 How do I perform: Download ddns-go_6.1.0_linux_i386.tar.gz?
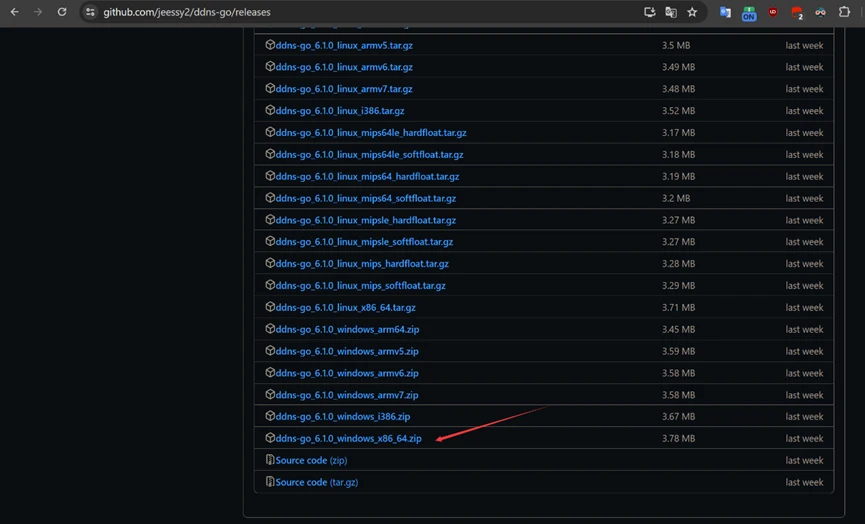pyautogui.click(x=340, y=111)
